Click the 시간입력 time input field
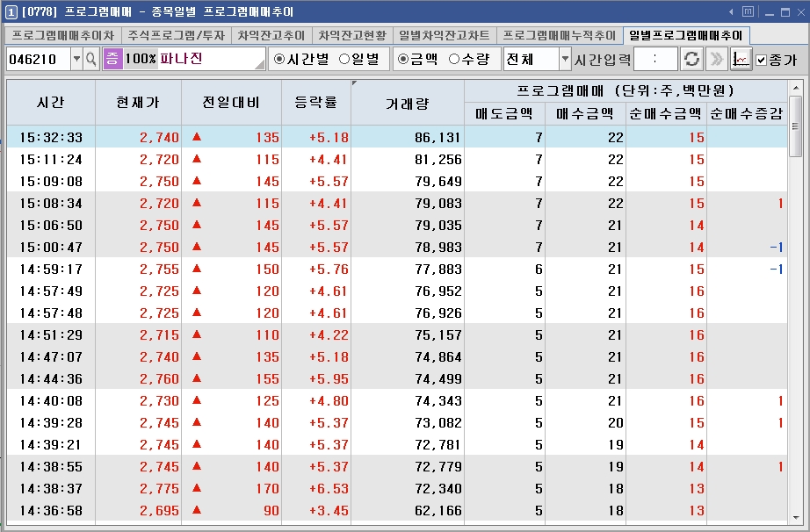Viewport: 810px width, 532px height. (655, 59)
